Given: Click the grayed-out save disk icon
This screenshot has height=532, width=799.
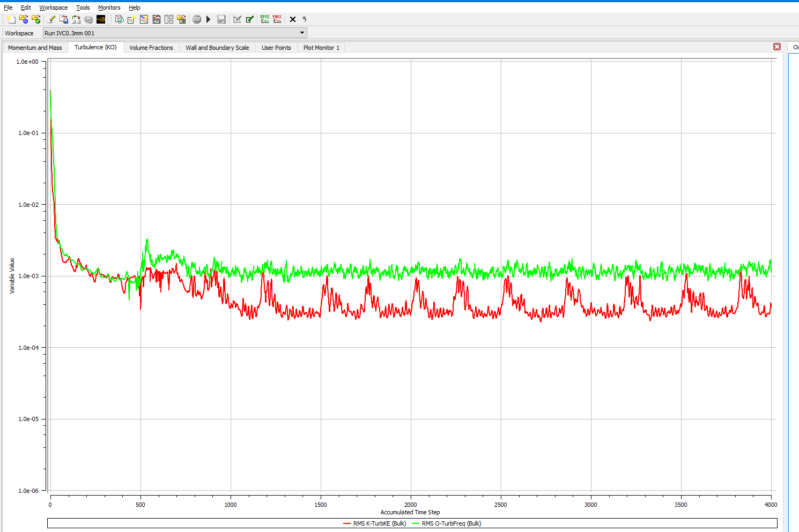Looking at the screenshot, I should pos(221,19).
